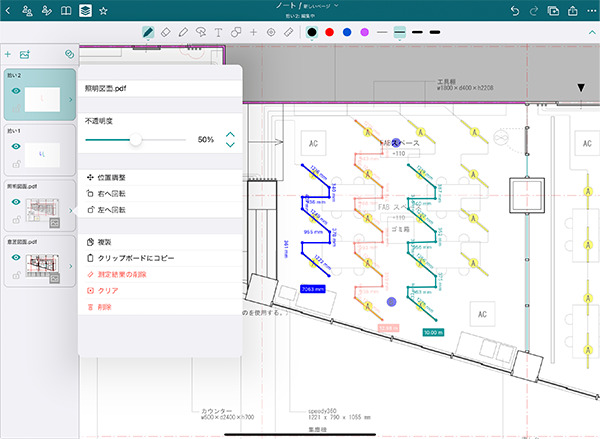Select the purple color swatch

[365, 33]
